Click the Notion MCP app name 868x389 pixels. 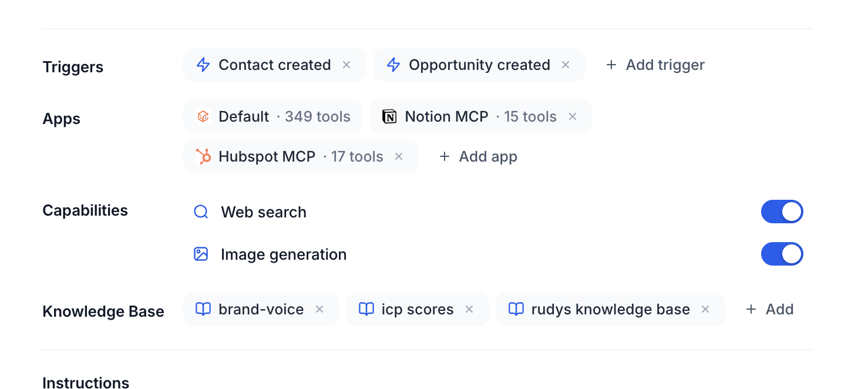point(446,116)
